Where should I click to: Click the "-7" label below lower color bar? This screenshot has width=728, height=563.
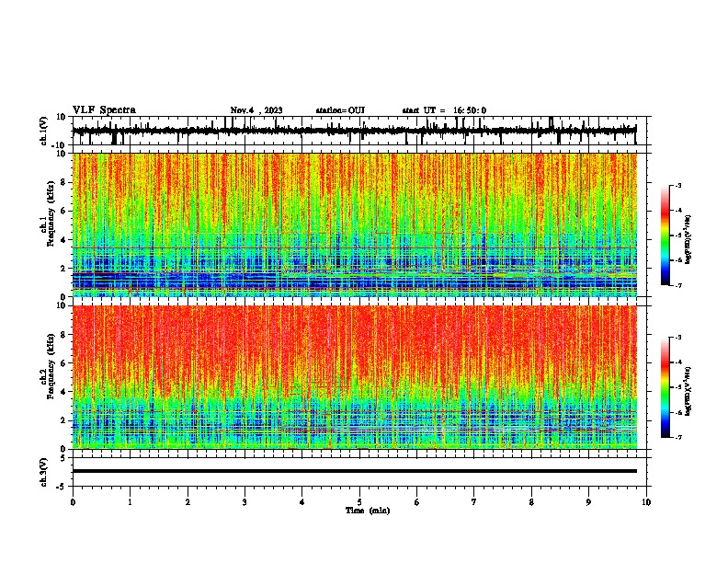tap(677, 437)
